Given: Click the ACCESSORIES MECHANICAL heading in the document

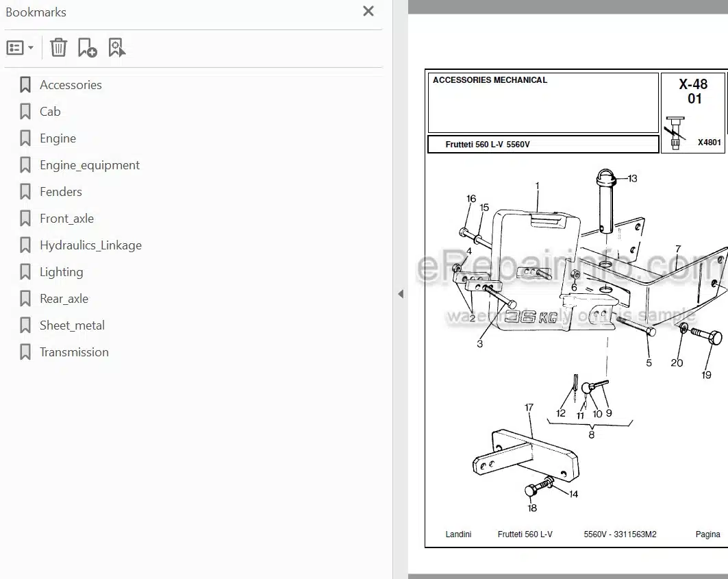Looking at the screenshot, I should [x=490, y=80].
